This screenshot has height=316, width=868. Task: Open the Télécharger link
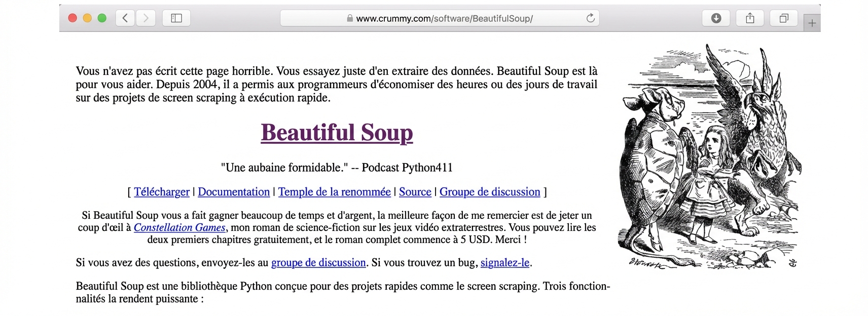[162, 192]
